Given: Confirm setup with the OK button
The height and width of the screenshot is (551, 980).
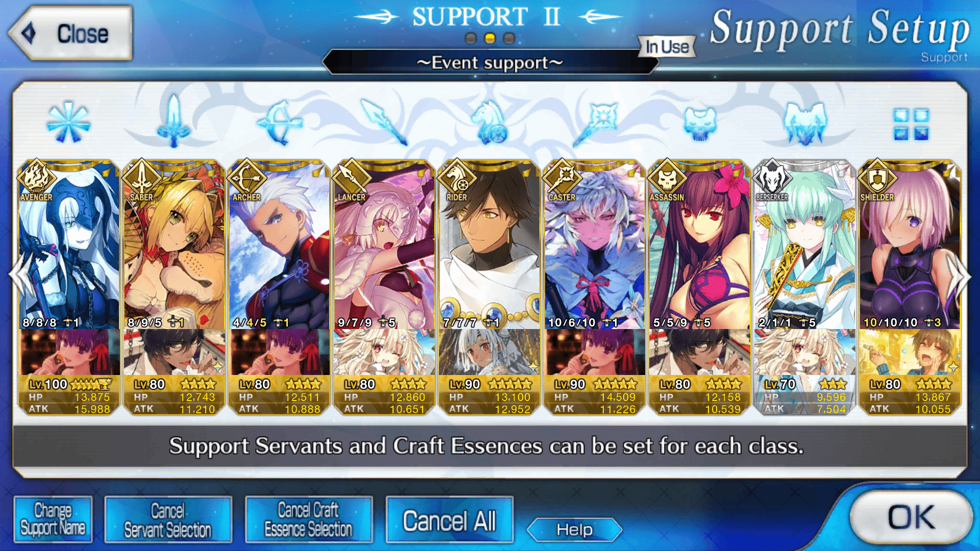Looking at the screenshot, I should 911,517.
